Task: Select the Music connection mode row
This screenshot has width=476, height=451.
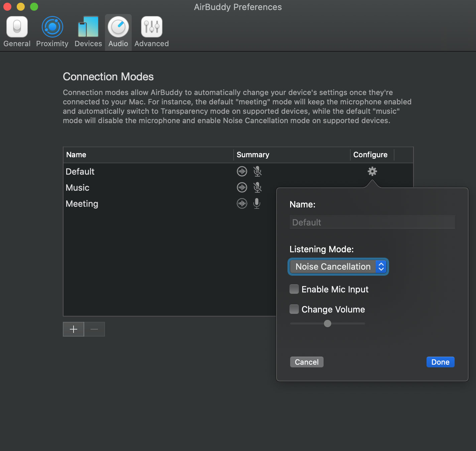Action: coord(169,187)
